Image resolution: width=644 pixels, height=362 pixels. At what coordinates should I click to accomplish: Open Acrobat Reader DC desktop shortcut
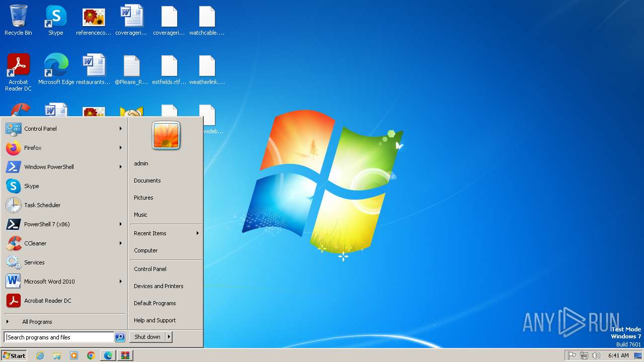18,72
